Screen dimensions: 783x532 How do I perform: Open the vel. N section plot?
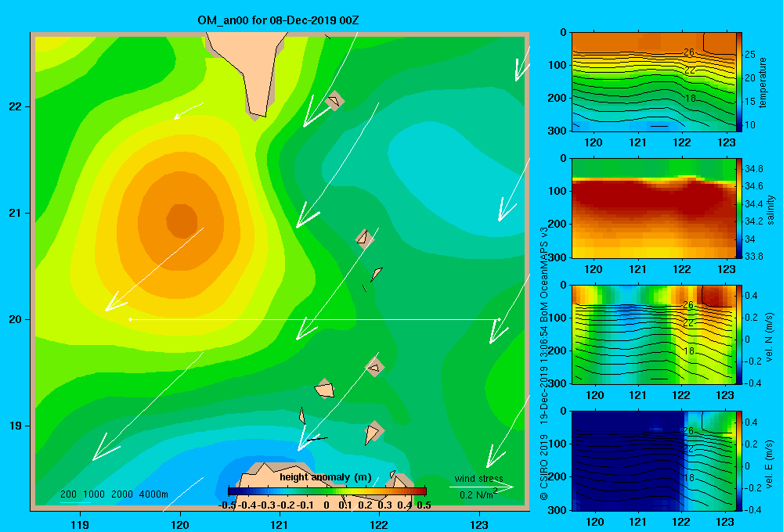coord(654,334)
